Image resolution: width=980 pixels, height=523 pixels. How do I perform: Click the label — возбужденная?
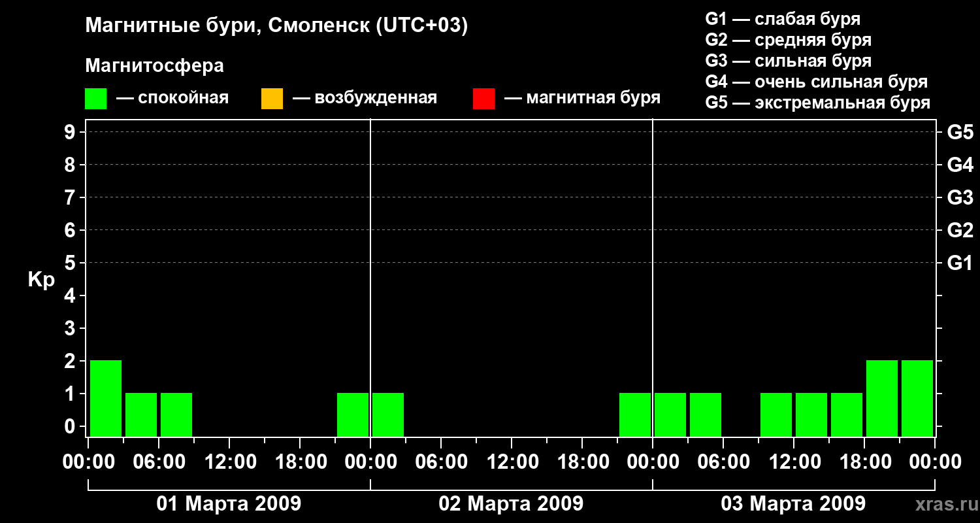[365, 98]
